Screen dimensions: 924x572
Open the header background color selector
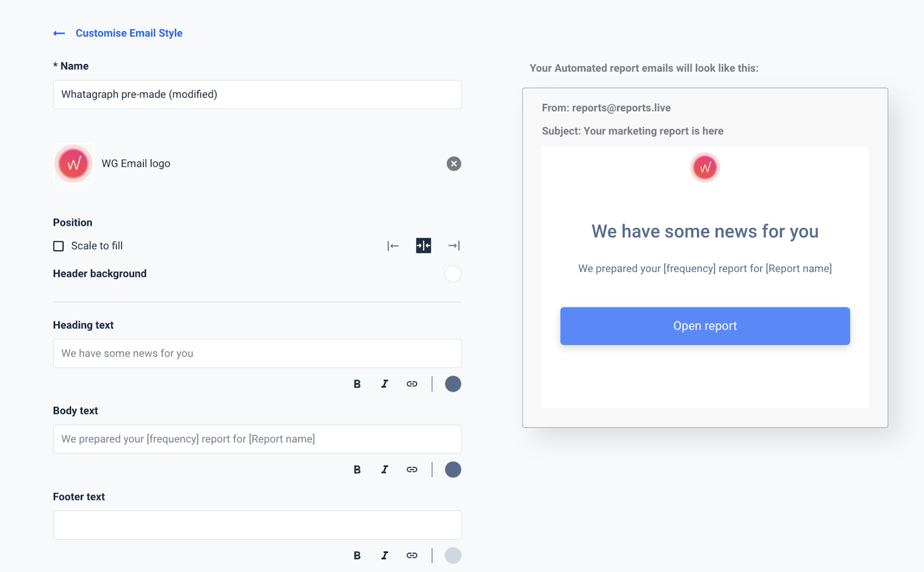[x=453, y=274]
